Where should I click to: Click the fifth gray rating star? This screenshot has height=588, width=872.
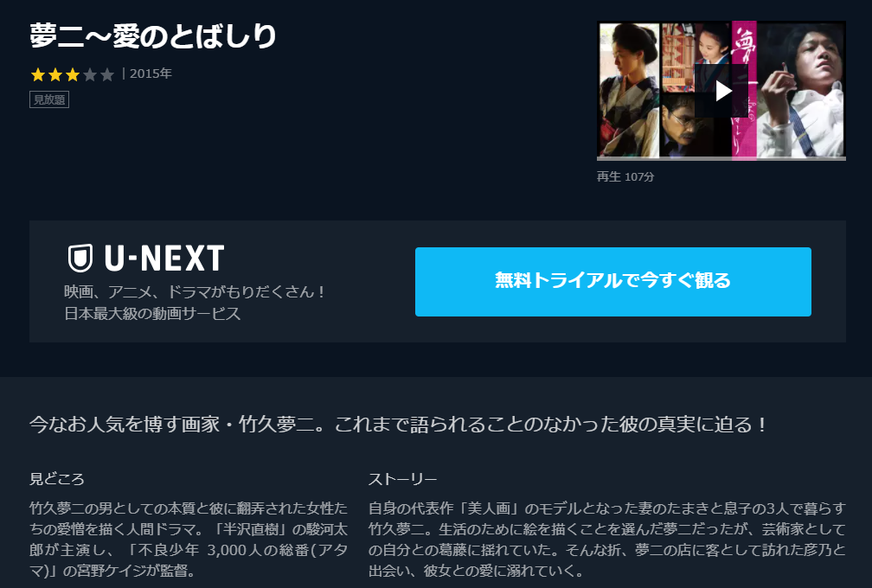click(x=106, y=74)
